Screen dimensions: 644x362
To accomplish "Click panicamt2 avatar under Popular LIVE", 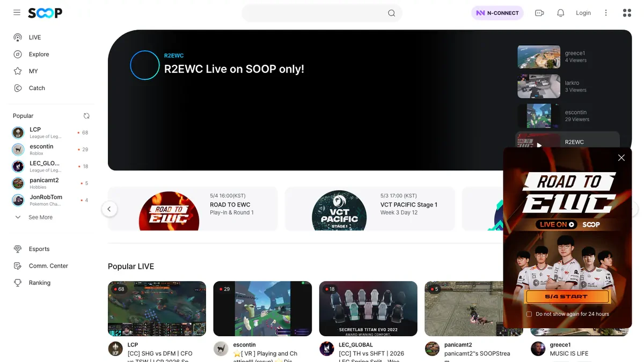I will [x=432, y=349].
